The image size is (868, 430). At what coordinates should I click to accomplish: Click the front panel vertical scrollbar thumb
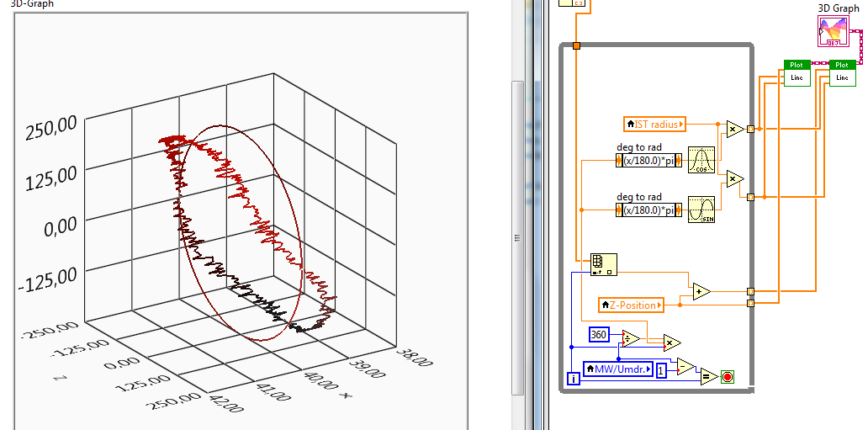(517, 238)
